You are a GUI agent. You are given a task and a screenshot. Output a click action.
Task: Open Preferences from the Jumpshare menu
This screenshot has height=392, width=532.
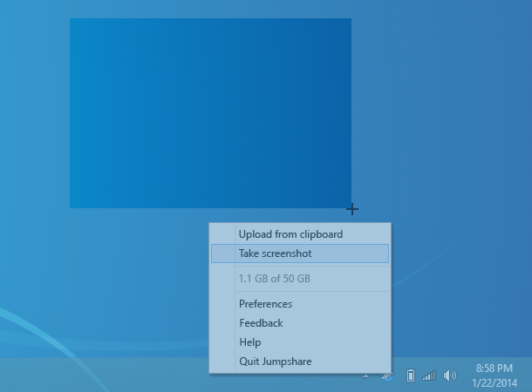pyautogui.click(x=265, y=304)
